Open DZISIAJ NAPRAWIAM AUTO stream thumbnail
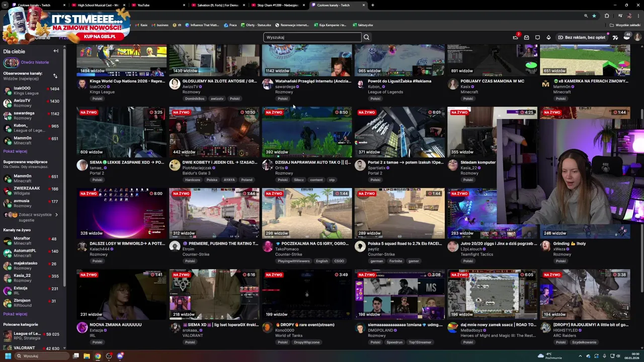The image size is (644, 362). (x=307, y=132)
